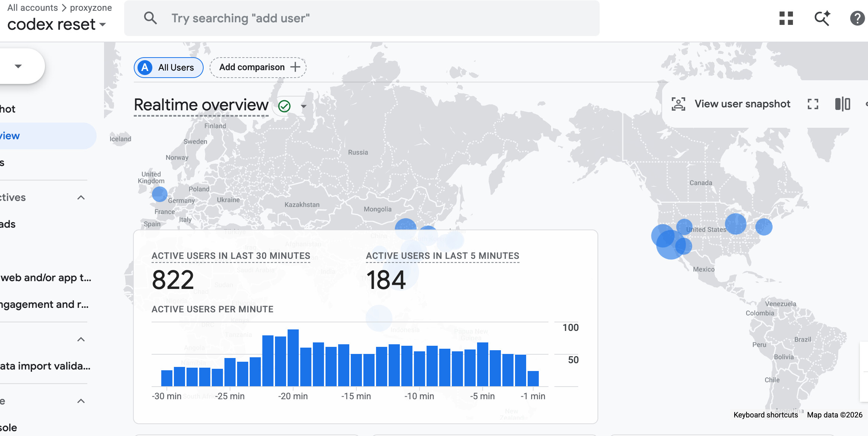Viewport: 868px width, 436px height.
Task: Open the help question mark icon
Action: coord(857,18)
